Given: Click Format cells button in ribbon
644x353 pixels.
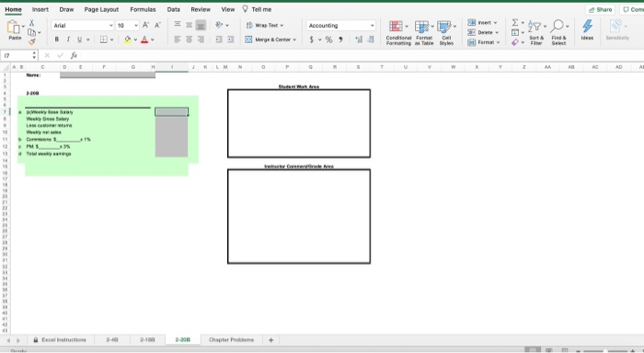Looking at the screenshot, I should (484, 42).
